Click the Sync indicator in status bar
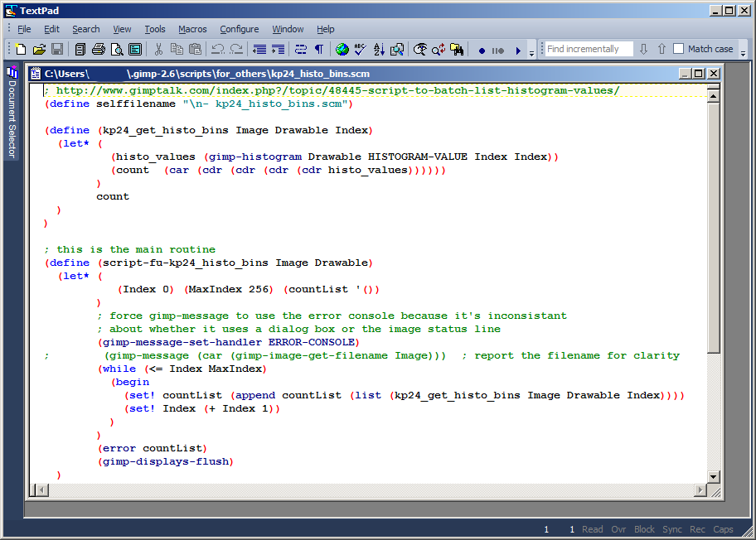 [x=672, y=529]
